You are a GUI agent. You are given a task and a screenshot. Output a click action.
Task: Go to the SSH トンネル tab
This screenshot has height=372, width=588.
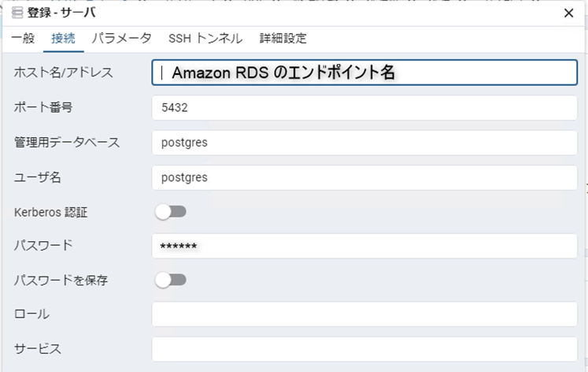click(205, 39)
